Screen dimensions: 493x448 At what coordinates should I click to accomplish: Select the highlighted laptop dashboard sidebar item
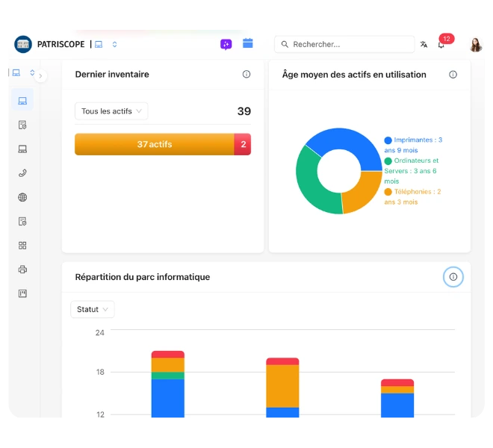[x=22, y=101]
